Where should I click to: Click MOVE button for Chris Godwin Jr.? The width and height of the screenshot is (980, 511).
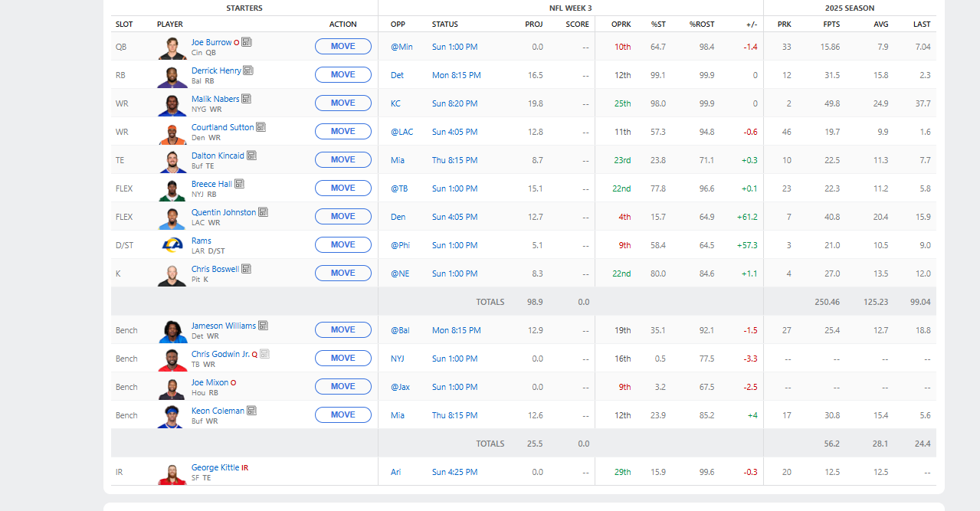click(343, 359)
